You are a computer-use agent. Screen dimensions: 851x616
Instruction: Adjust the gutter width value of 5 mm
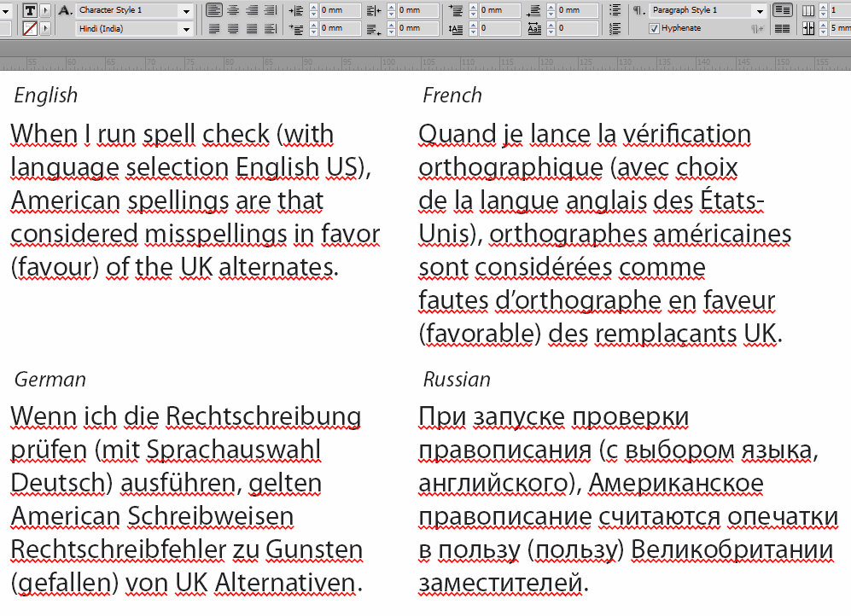841,26
